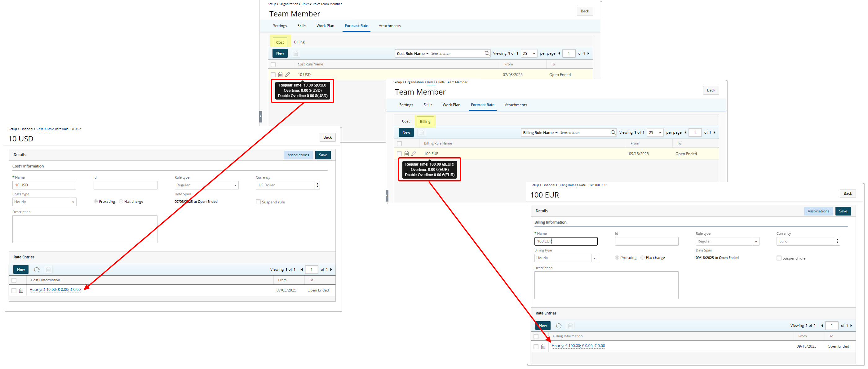The height and width of the screenshot is (369, 868).
Task: Enable the Suspend rule checkbox
Action: [x=258, y=202]
